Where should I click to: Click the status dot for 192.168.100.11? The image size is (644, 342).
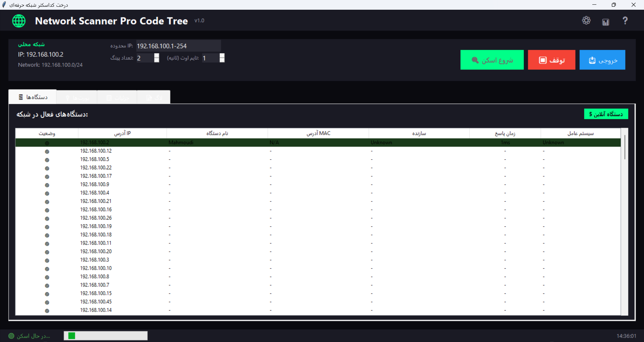(47, 244)
